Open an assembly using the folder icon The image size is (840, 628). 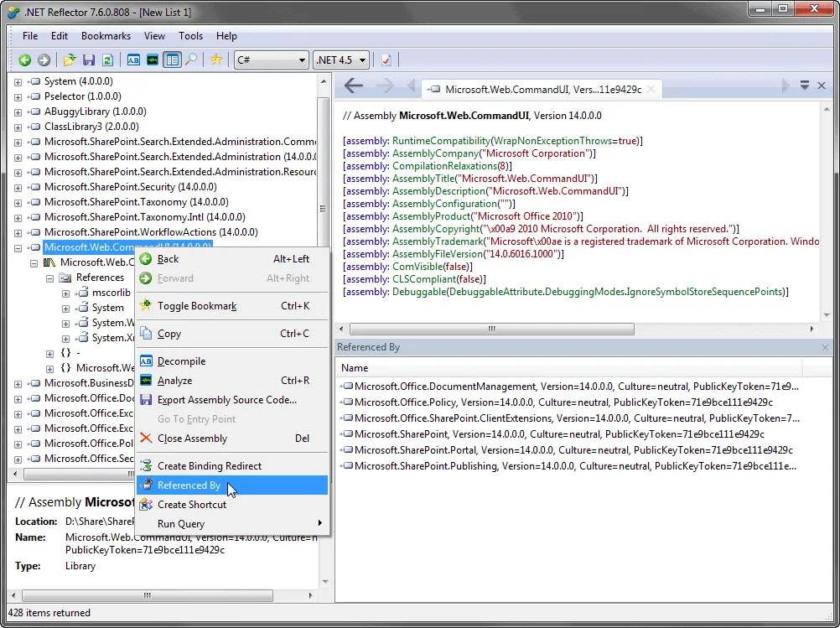(x=70, y=60)
